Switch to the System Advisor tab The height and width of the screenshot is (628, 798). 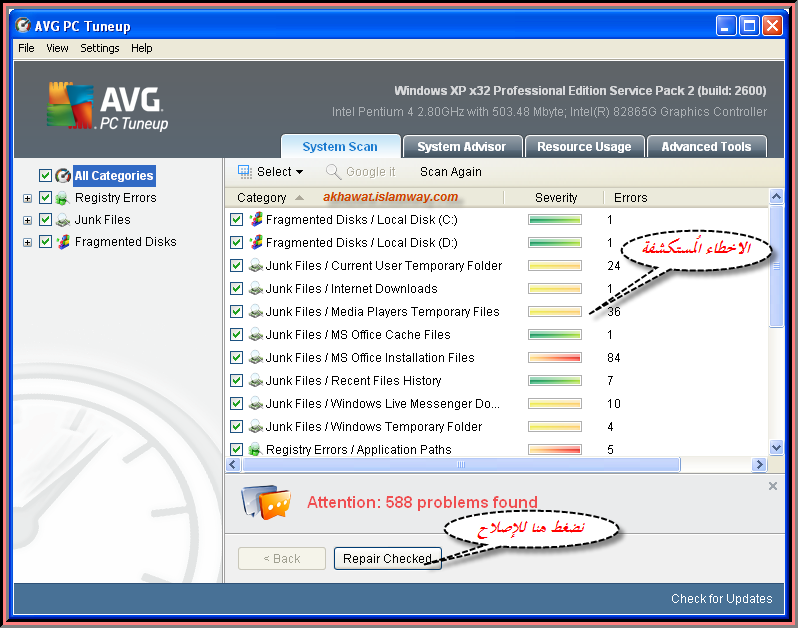462,147
